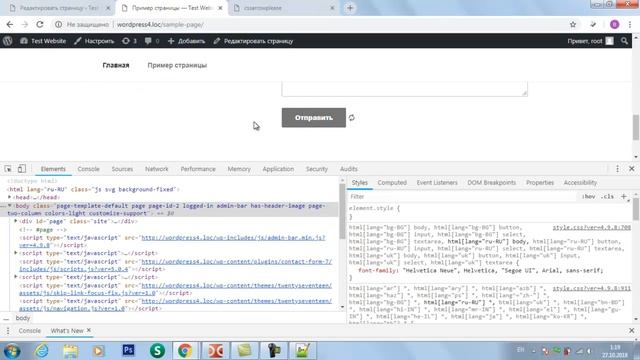Open the Chrome menu with three dots
Screen dimensions: 640x360
coord(630,24)
